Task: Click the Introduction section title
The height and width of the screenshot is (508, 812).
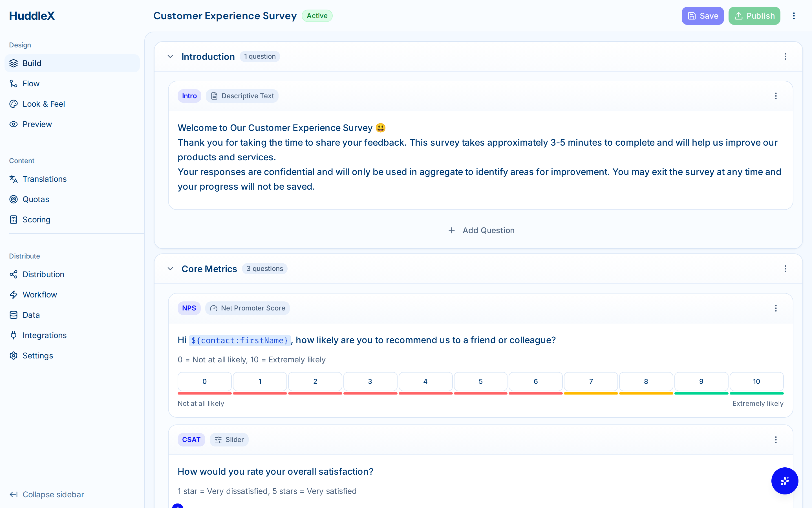Action: (x=208, y=56)
